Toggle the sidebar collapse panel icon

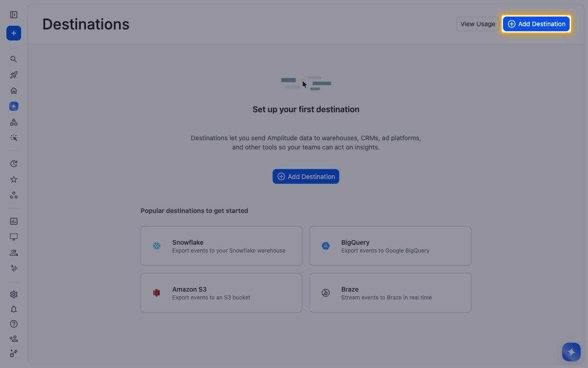tap(14, 15)
